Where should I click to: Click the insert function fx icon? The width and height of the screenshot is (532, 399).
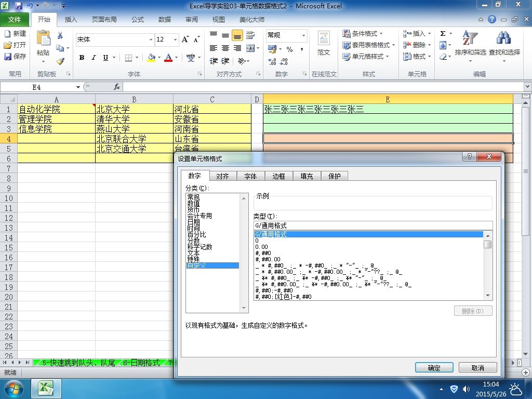117,87
